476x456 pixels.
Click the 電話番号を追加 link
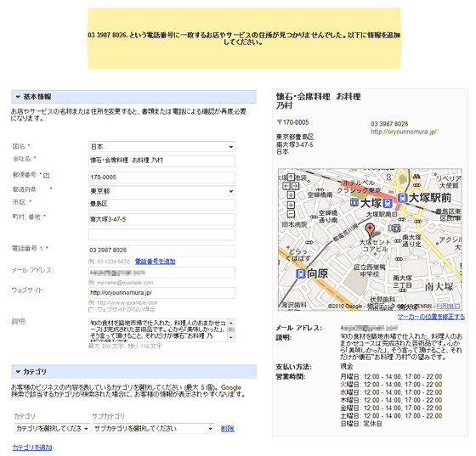(155, 262)
